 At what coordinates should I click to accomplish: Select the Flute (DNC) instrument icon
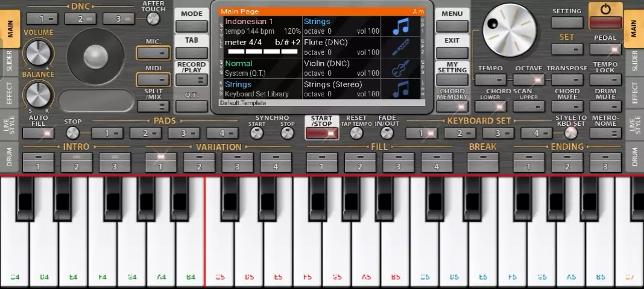(400, 48)
